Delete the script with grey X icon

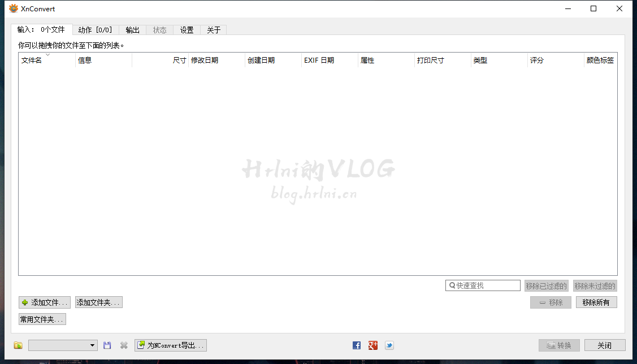pyautogui.click(x=124, y=345)
